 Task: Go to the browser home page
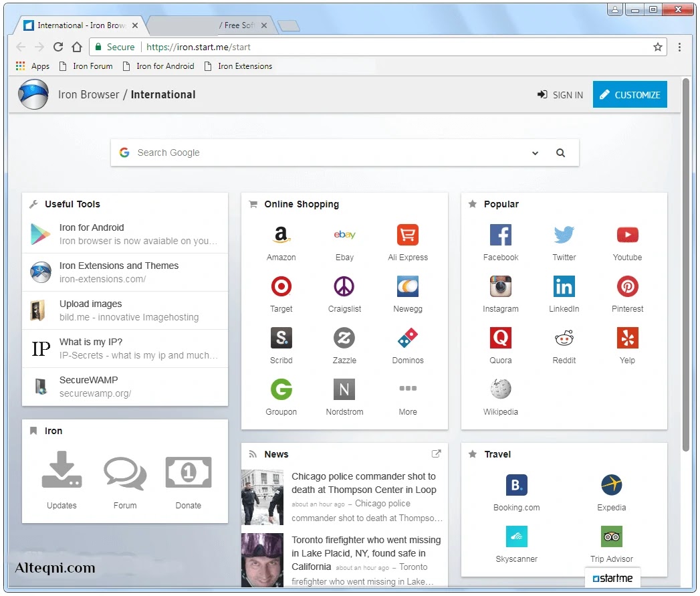(77, 47)
